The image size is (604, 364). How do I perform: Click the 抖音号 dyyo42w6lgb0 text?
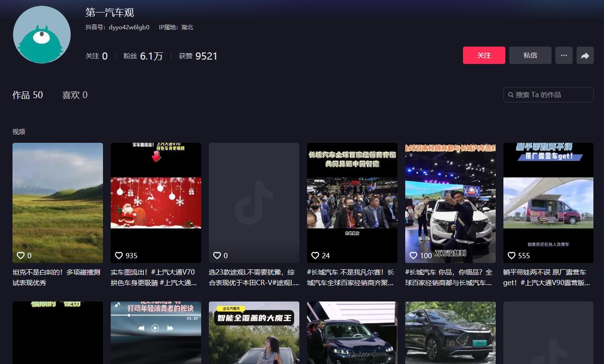point(117,27)
